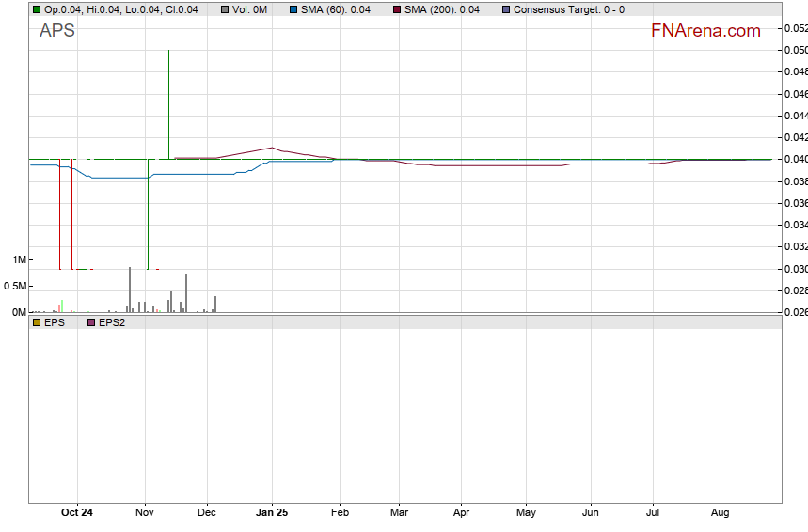Click the Vol: 0M legend text
This screenshot has height=532, width=808.
[x=251, y=9]
